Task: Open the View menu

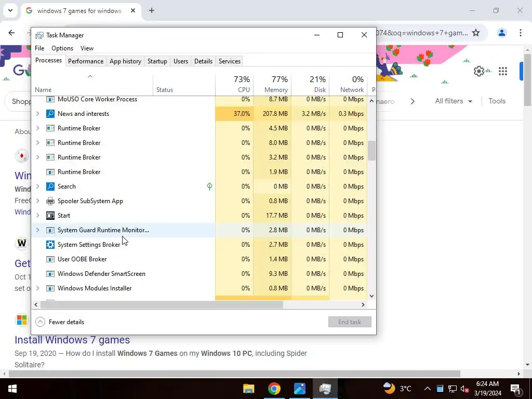Action: (x=87, y=48)
